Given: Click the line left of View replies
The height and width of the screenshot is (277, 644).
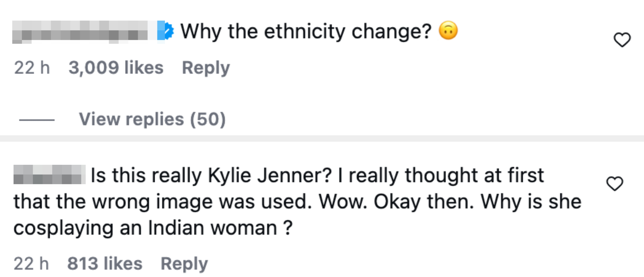Looking at the screenshot, I should (x=37, y=120).
